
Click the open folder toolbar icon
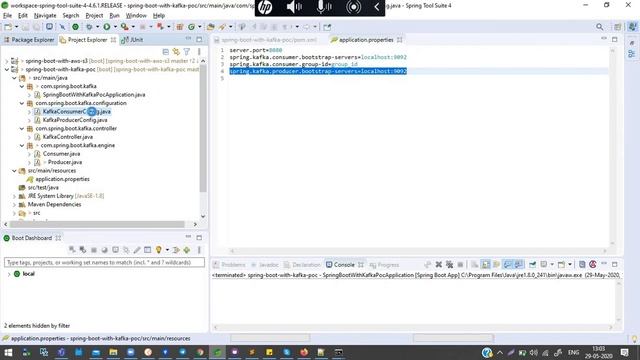pos(211,27)
